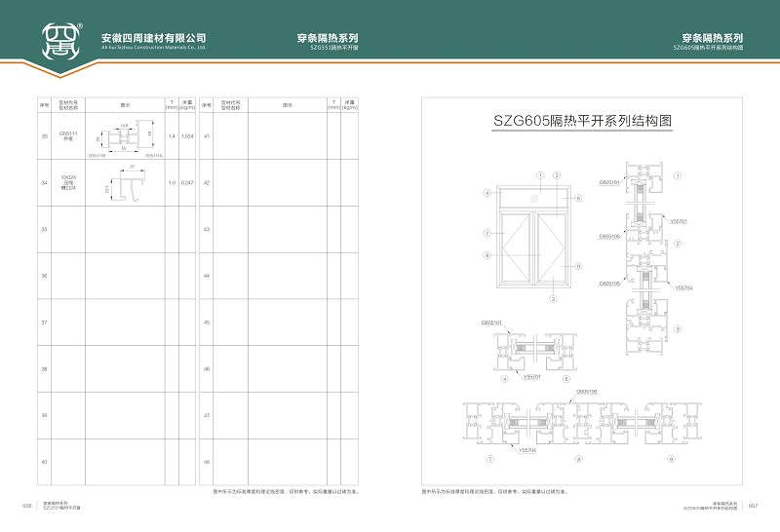
Task: Click the YS5704 label under bottom section drawing
Action: point(527,451)
